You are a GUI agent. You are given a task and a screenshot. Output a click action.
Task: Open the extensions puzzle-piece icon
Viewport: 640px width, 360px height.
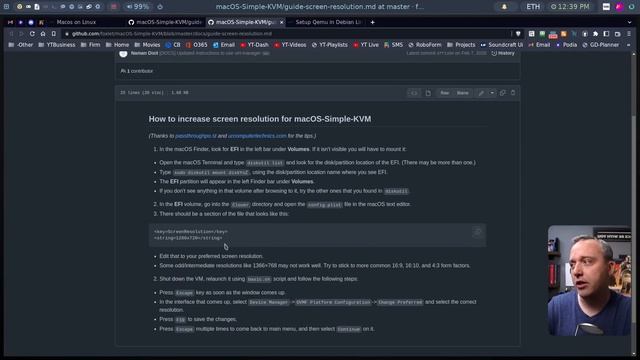[x=596, y=34]
